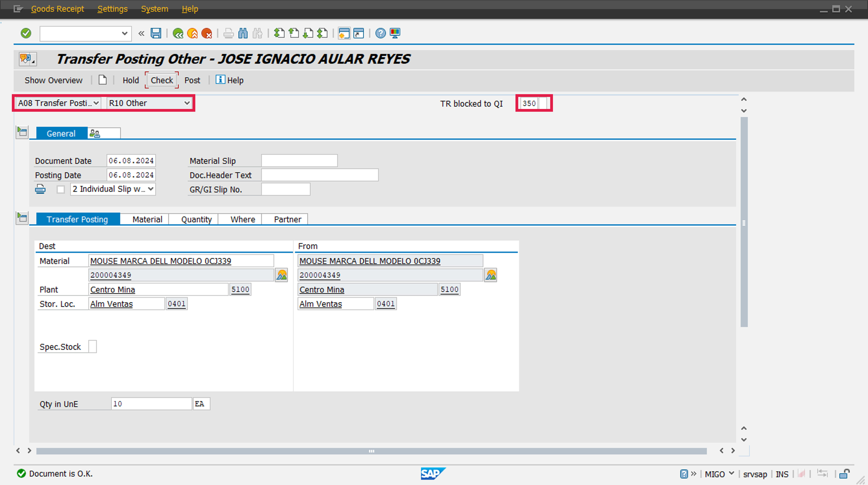Click the green Enter checkmark icon

click(26, 33)
